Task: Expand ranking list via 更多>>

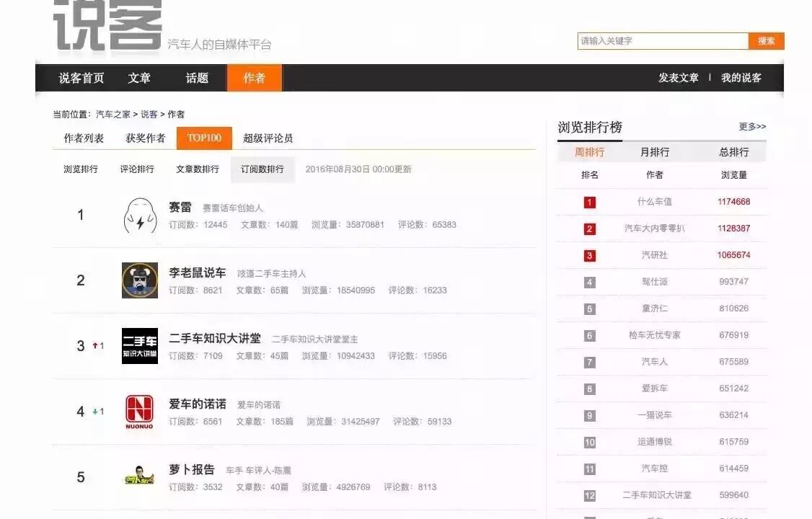Action: pos(752,127)
